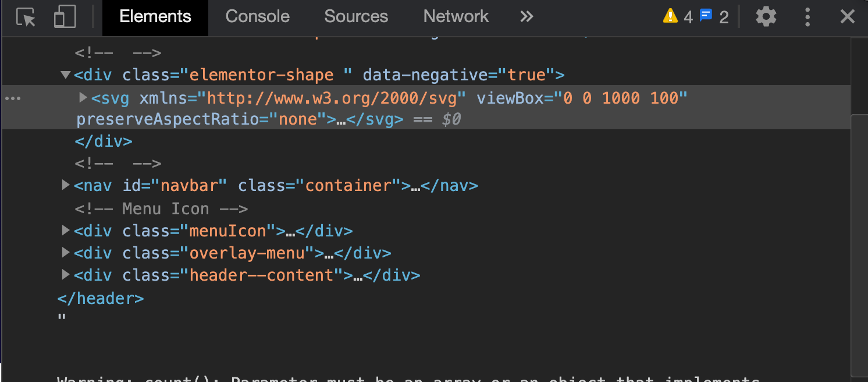The image size is (868, 382).
Task: Expand the header--content div
Action: click(x=65, y=274)
